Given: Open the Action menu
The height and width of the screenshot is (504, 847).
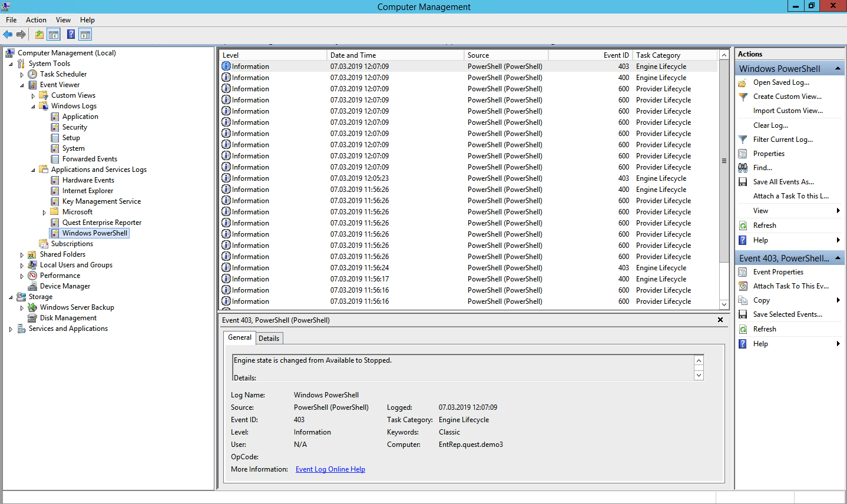Looking at the screenshot, I should click(36, 20).
